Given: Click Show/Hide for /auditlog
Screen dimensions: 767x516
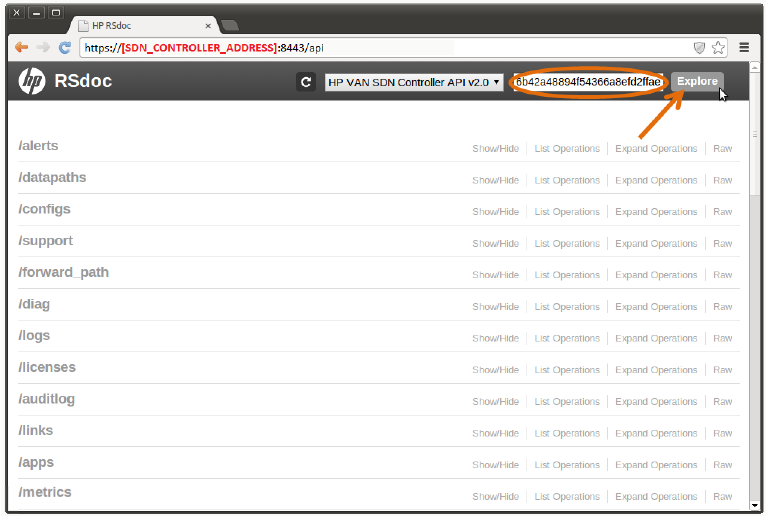Looking at the screenshot, I should click(496, 402).
